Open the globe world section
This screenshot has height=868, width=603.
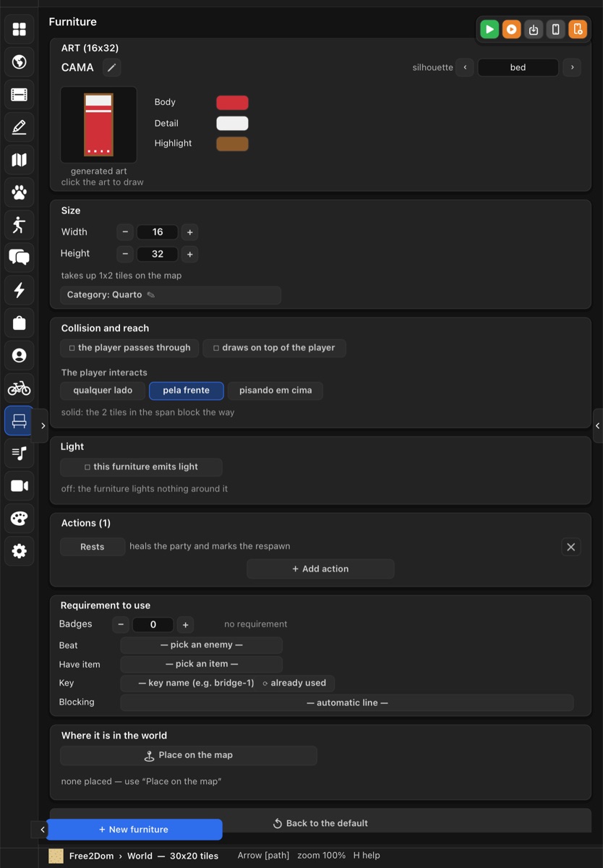tap(20, 61)
